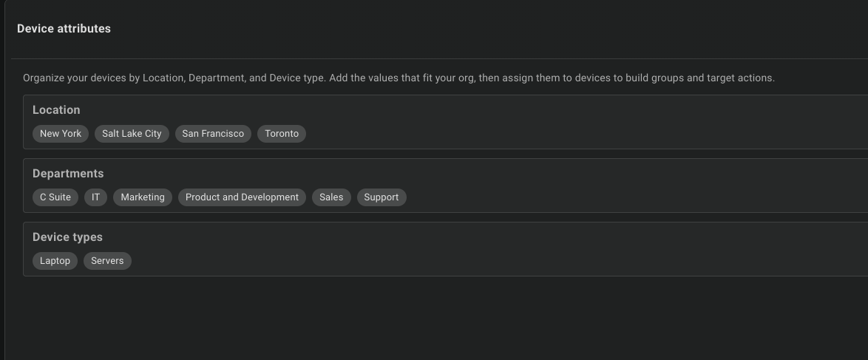Click the Device types section heading

[x=67, y=237]
